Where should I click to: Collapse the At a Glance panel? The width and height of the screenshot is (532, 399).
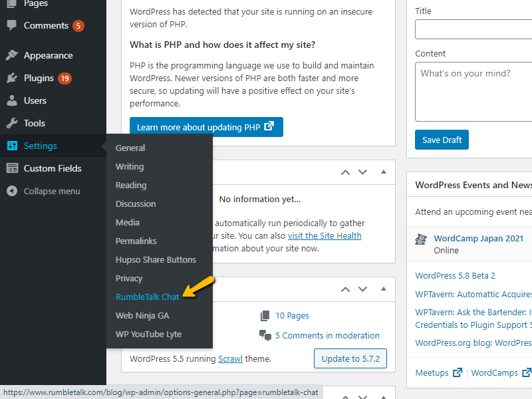(x=383, y=289)
